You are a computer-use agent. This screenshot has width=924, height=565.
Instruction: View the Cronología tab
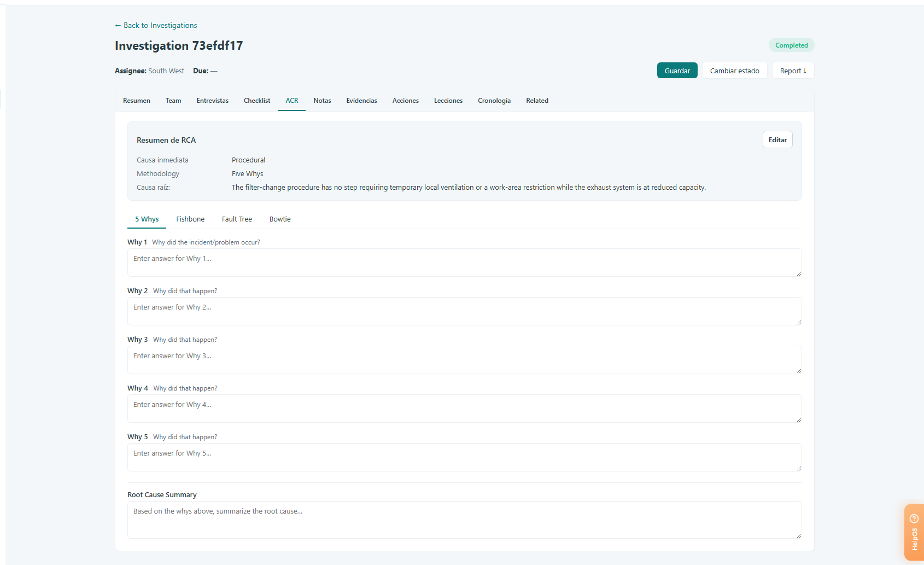(x=494, y=101)
